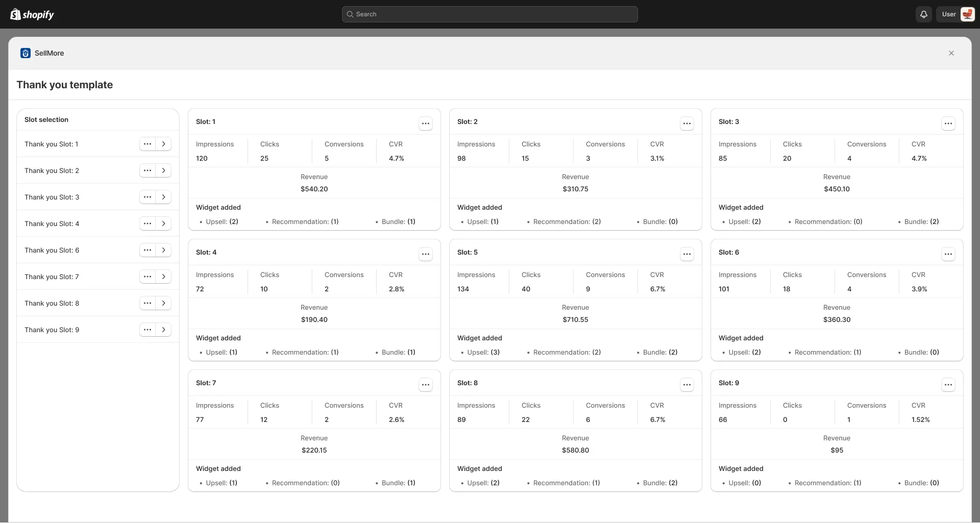The width and height of the screenshot is (980, 523).
Task: Click the $190.40 revenue value
Action: coord(314,319)
